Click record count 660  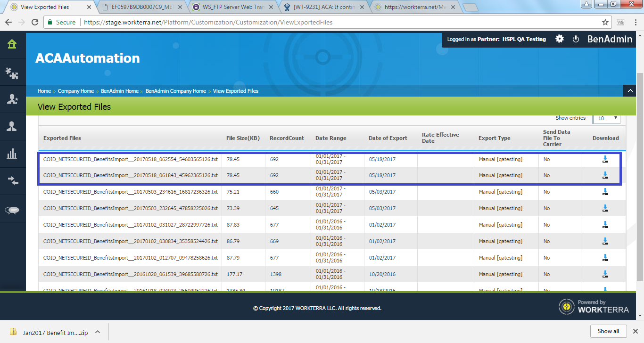coord(274,192)
